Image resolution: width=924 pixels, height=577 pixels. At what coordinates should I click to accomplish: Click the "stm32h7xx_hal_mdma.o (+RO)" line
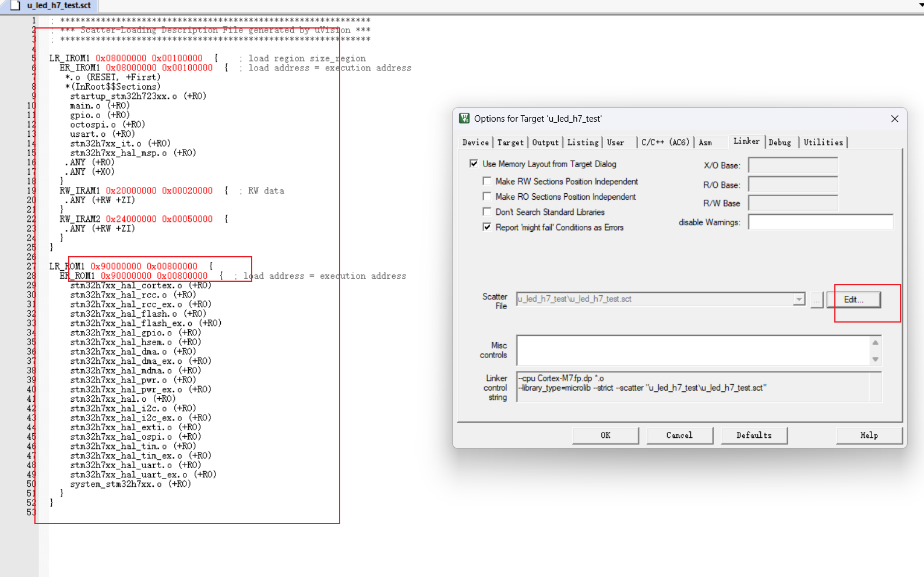pyautogui.click(x=136, y=370)
